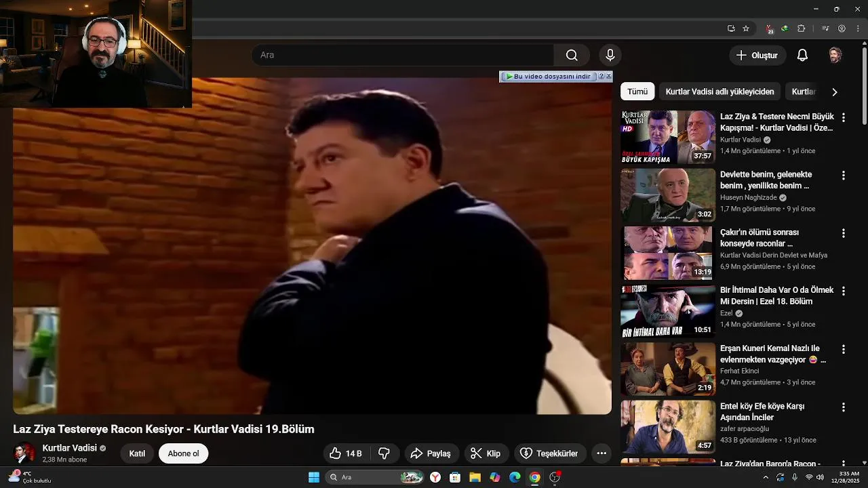This screenshot has height=488, width=868.
Task: Open the YouTube notifications bell
Action: (x=802, y=55)
